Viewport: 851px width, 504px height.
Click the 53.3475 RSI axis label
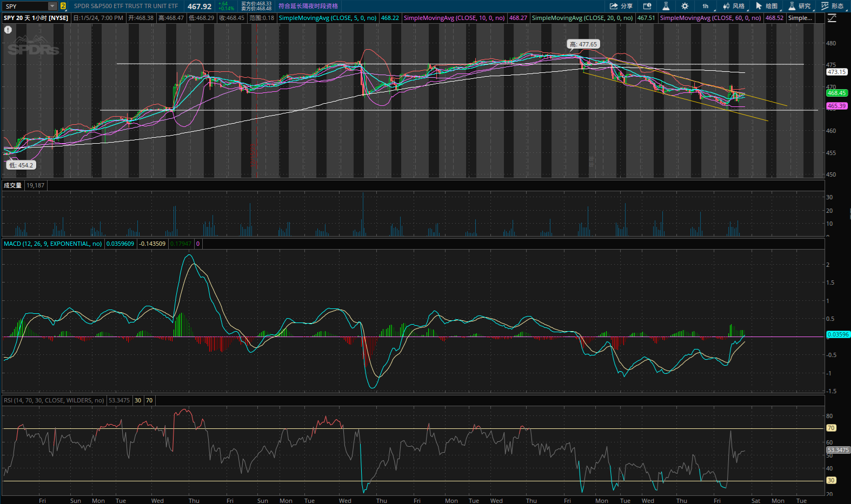pyautogui.click(x=838, y=450)
